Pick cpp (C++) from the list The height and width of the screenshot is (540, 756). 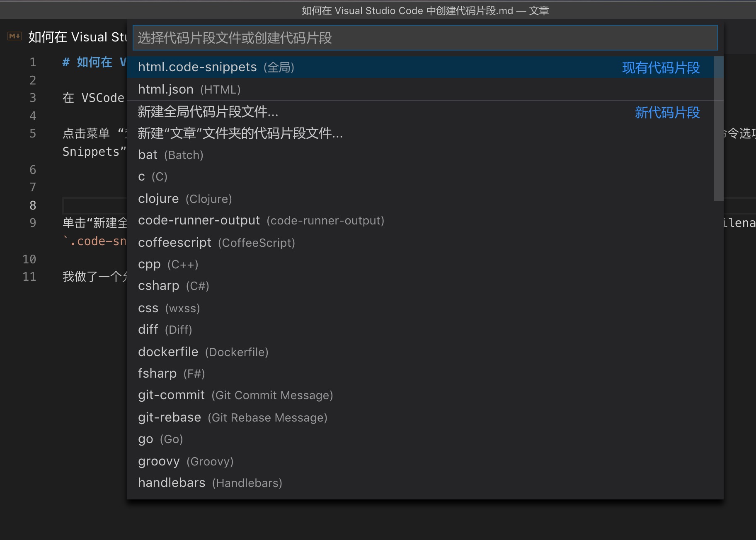point(168,264)
